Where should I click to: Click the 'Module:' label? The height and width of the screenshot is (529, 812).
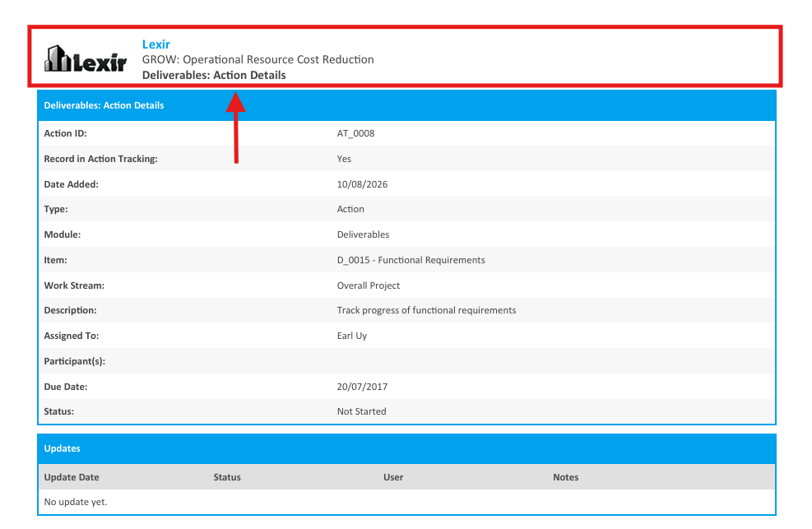coord(63,234)
